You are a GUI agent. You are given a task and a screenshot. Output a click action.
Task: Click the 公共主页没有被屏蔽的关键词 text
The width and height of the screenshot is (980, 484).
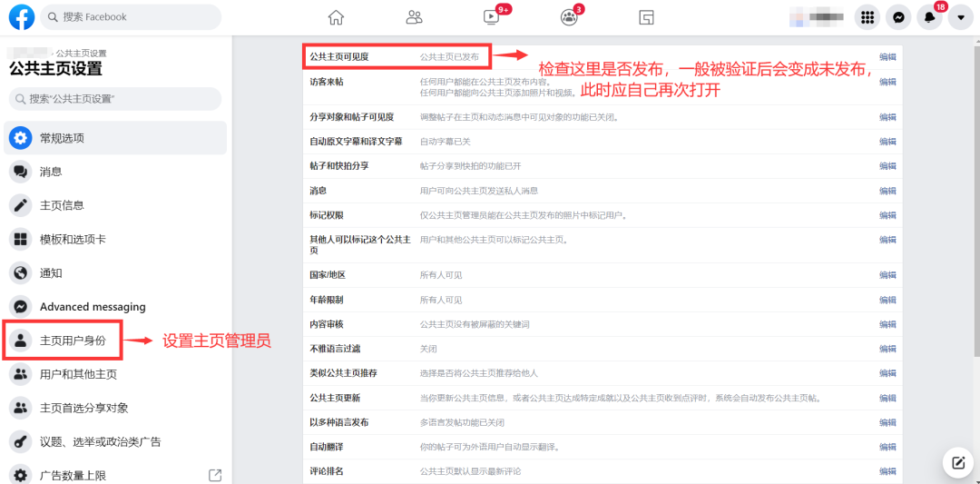[x=475, y=324]
